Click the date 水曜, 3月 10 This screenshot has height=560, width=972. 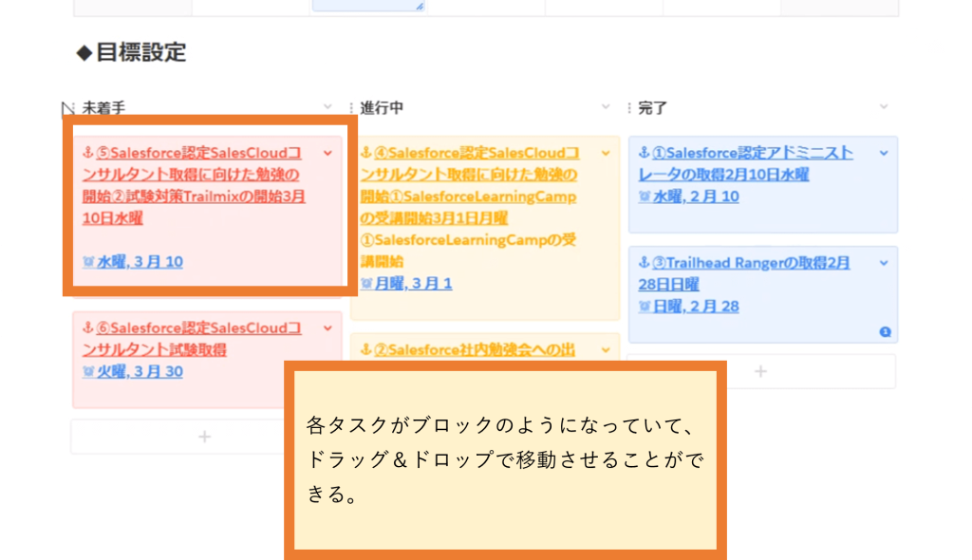click(x=140, y=262)
